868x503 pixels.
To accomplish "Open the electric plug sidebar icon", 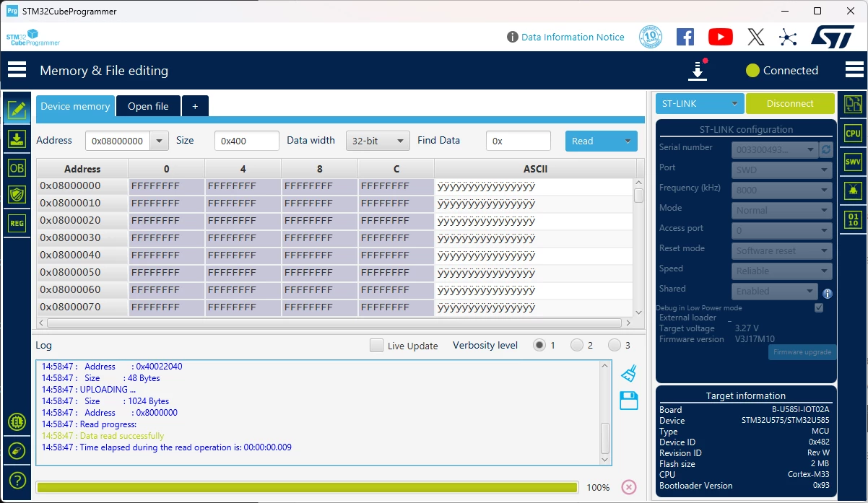I will 17,451.
